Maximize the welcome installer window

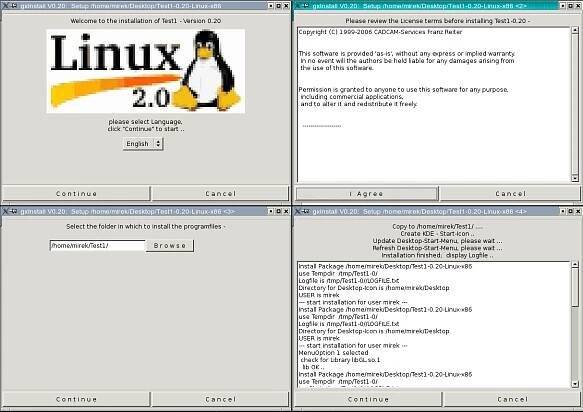tap(278, 6)
